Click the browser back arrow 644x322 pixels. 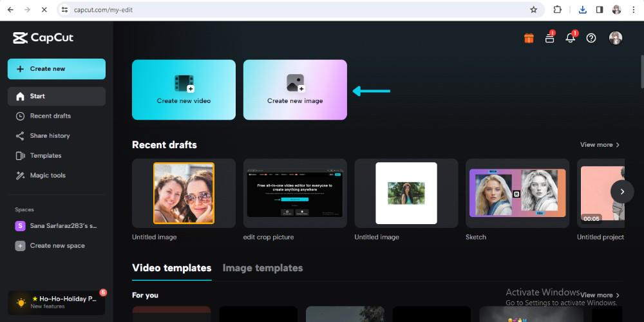coord(11,10)
